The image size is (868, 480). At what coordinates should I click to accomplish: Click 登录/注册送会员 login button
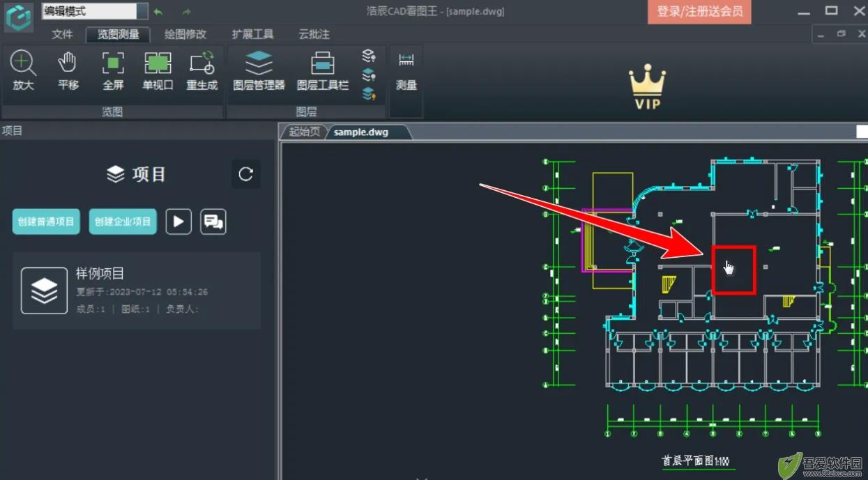click(x=699, y=12)
